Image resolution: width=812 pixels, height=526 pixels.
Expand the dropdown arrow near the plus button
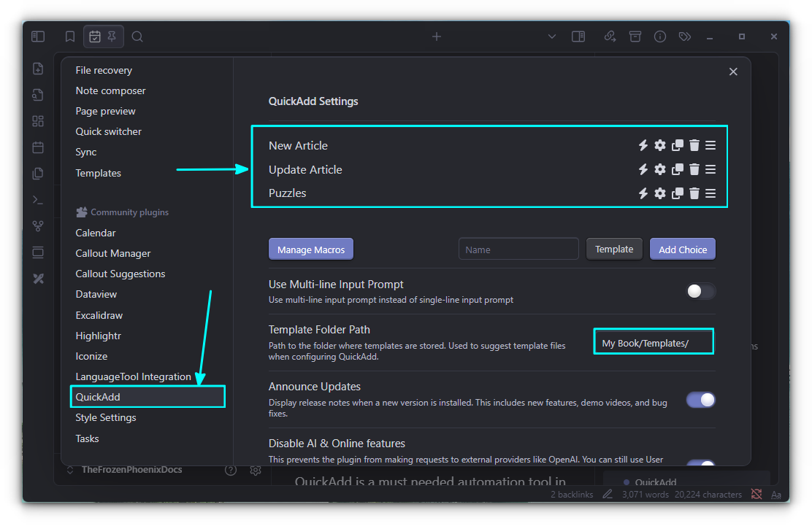[x=552, y=36]
